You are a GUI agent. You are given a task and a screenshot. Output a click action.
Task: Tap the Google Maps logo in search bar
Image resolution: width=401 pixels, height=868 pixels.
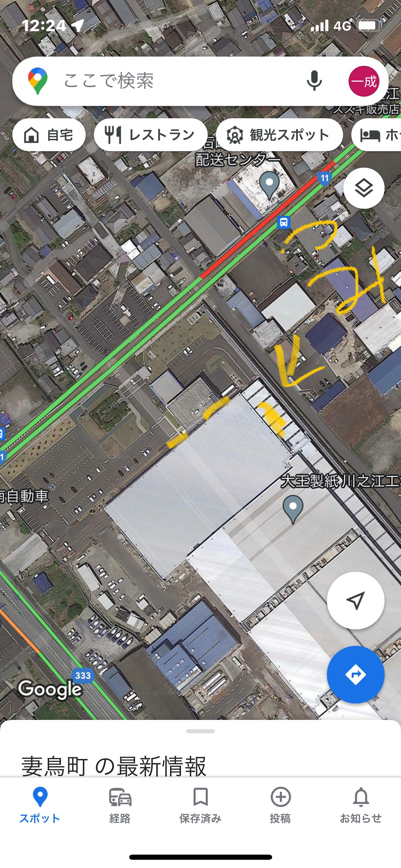[x=38, y=81]
